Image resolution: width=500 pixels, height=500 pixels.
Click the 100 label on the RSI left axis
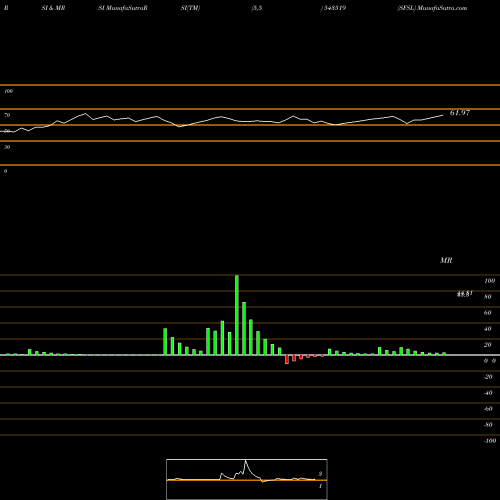tap(8, 91)
